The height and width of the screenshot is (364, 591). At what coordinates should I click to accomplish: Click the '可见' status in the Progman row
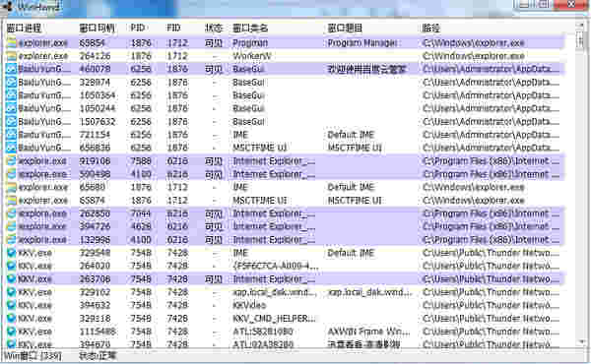pyautogui.click(x=214, y=42)
